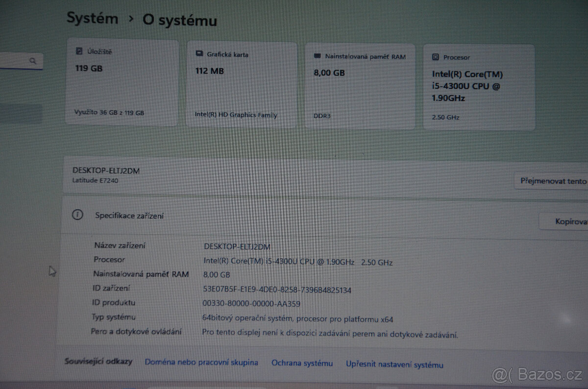Click the O systému breadcrumb title

click(x=179, y=20)
